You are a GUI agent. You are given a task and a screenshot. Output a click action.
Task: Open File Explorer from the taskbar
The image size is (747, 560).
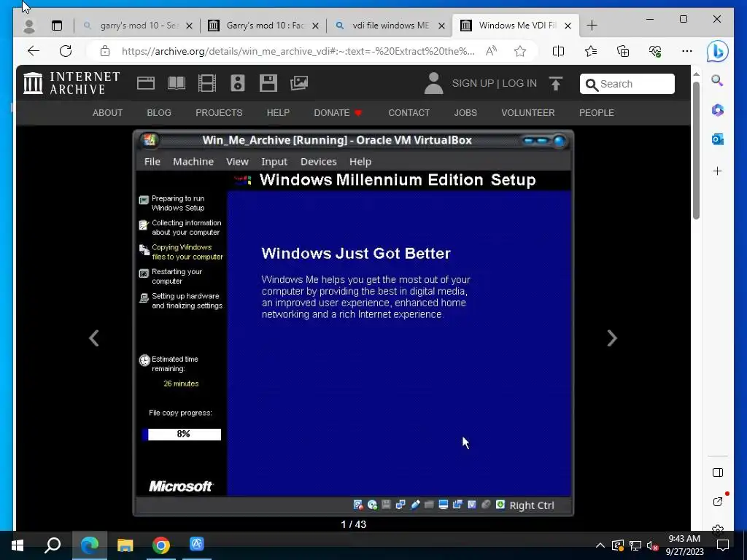click(x=125, y=545)
